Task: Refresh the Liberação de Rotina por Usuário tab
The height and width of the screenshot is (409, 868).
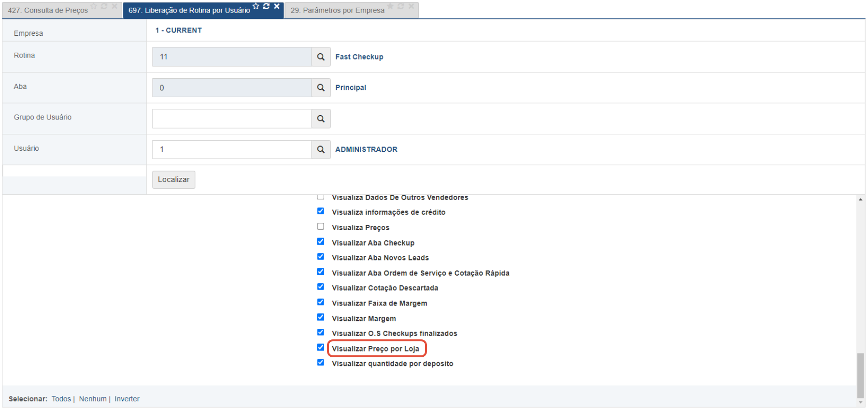Action: pyautogui.click(x=266, y=6)
